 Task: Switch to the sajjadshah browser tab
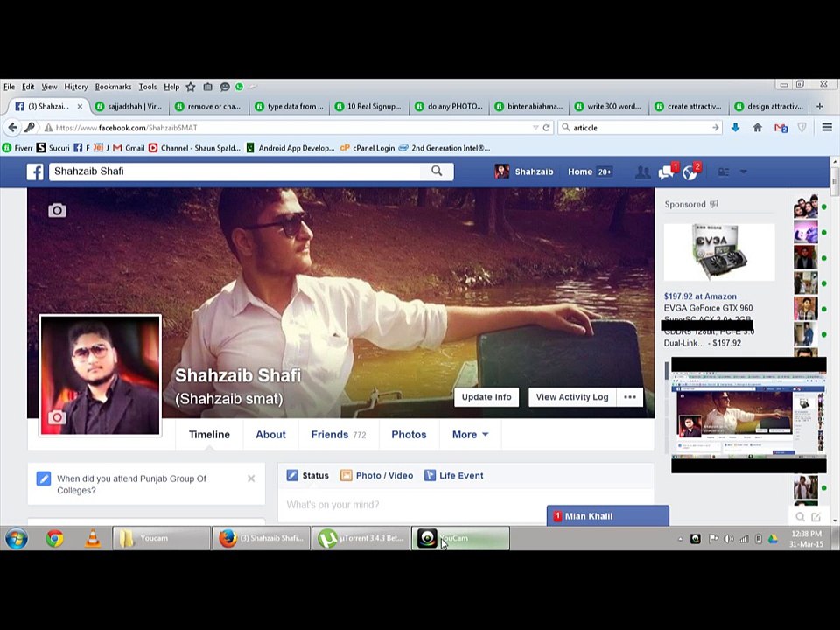[129, 107]
